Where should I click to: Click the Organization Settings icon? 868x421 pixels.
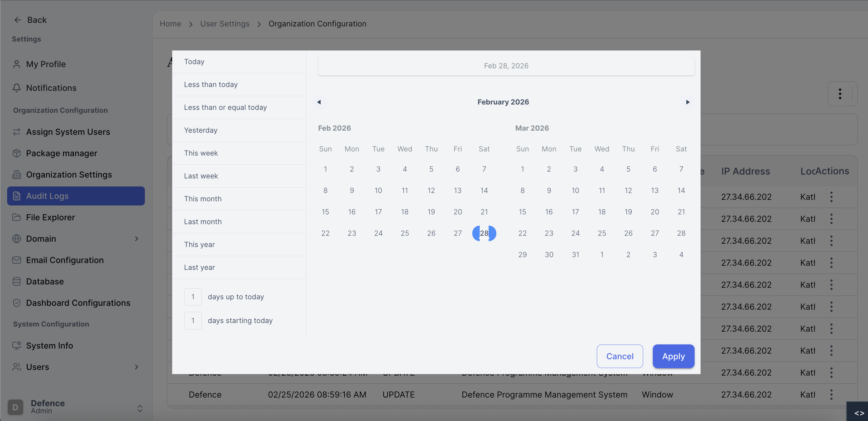(x=17, y=174)
